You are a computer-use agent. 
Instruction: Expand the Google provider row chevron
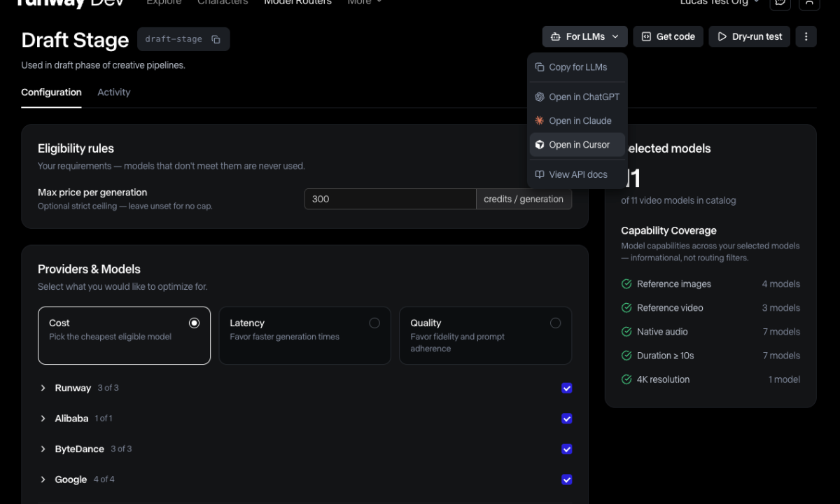pyautogui.click(x=43, y=479)
